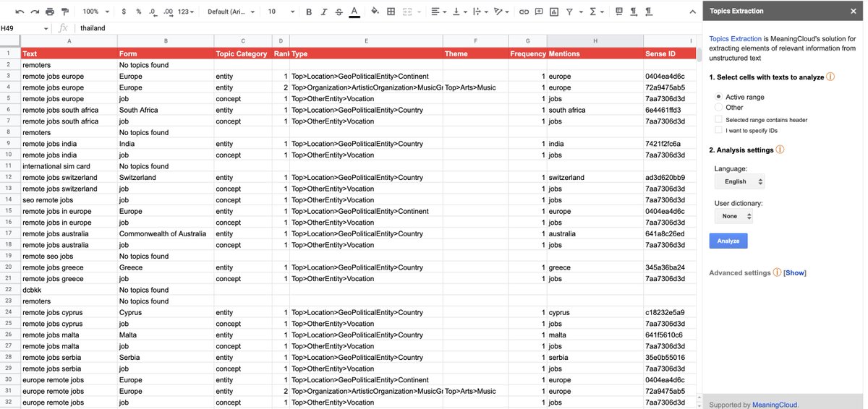Screen dimensions: 868x409
Task: Activate the paint format tool
Action: (x=65, y=12)
